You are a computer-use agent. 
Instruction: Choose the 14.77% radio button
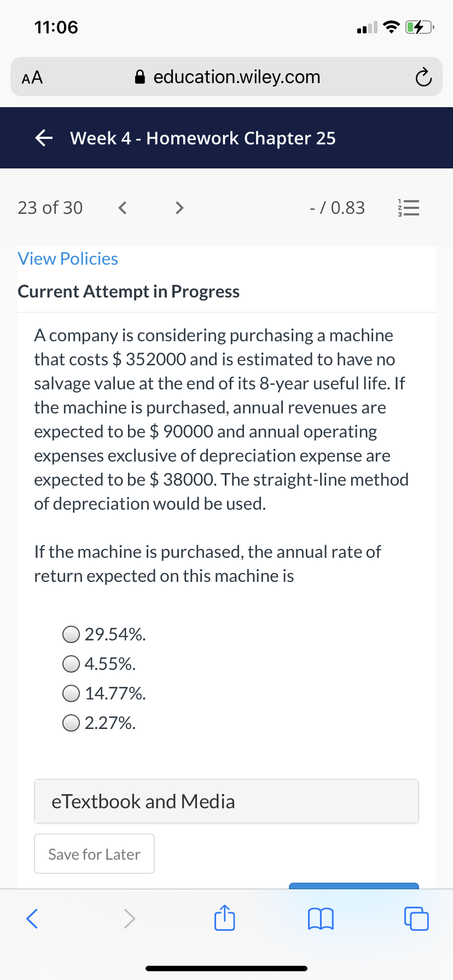pos(71,693)
